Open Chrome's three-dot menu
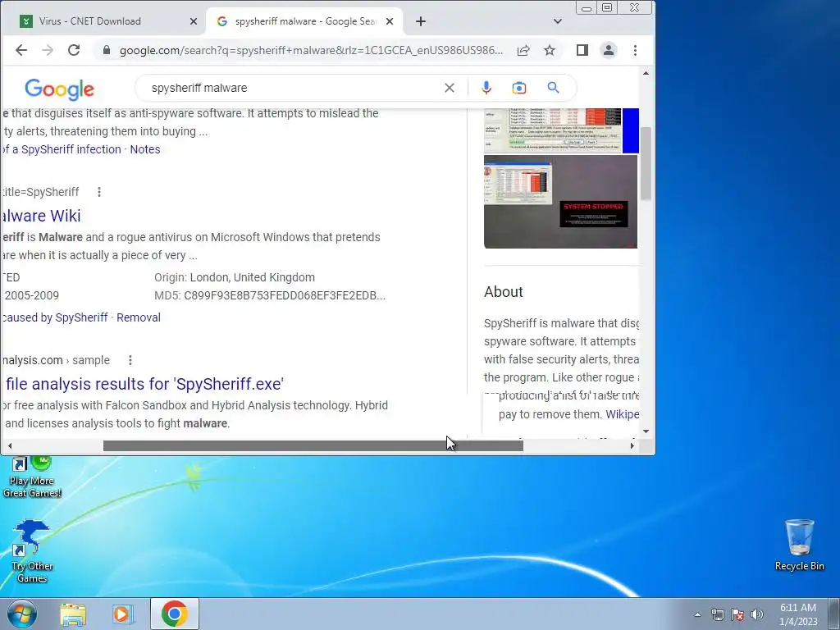This screenshot has width=840, height=630. tap(636, 50)
